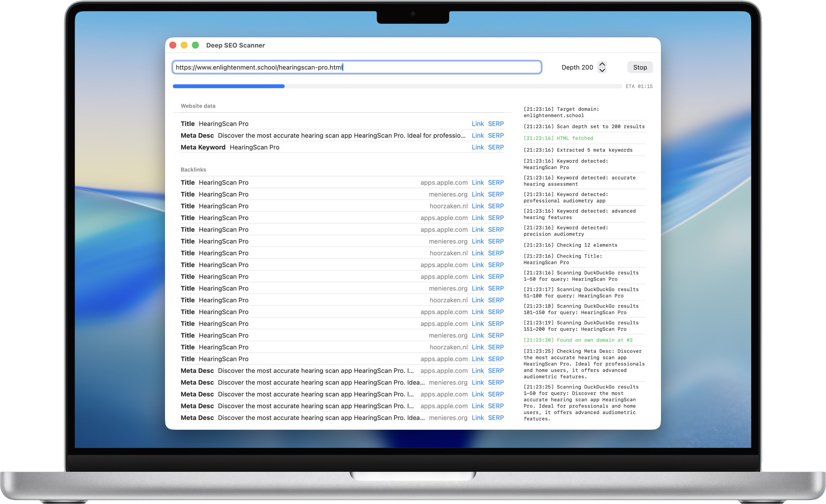Select the green HTML fetched log entry
The height and width of the screenshot is (504, 826).
pos(558,138)
